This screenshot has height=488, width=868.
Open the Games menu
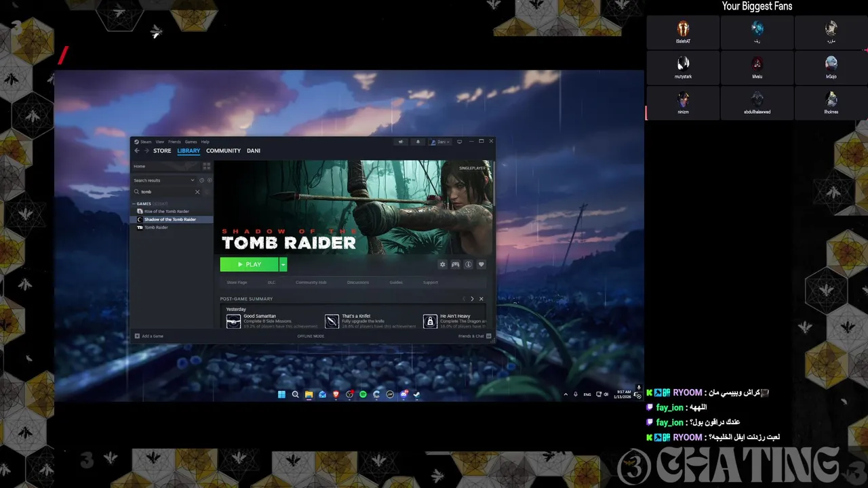click(x=191, y=142)
